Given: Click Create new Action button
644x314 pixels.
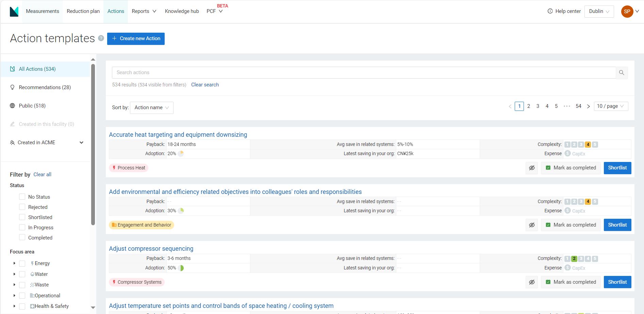Looking at the screenshot, I should 136,38.
